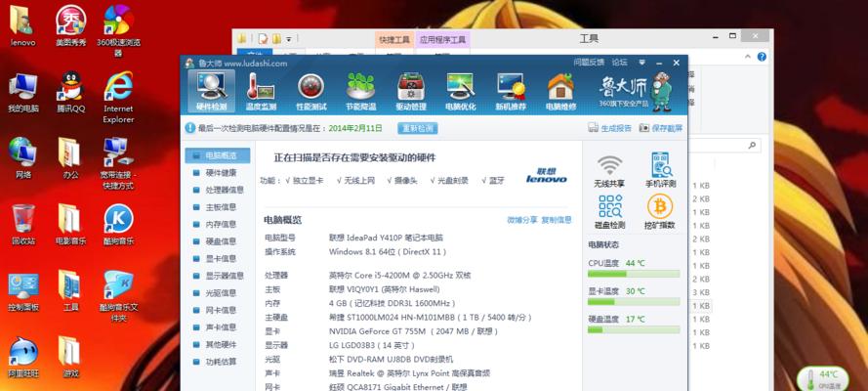Select 处理器信息 in the sidebar
This screenshot has height=391, width=868.
click(x=217, y=190)
